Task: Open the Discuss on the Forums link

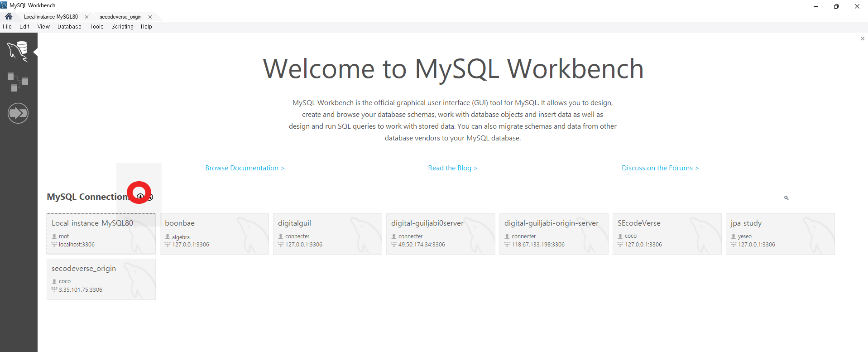Action: [660, 168]
